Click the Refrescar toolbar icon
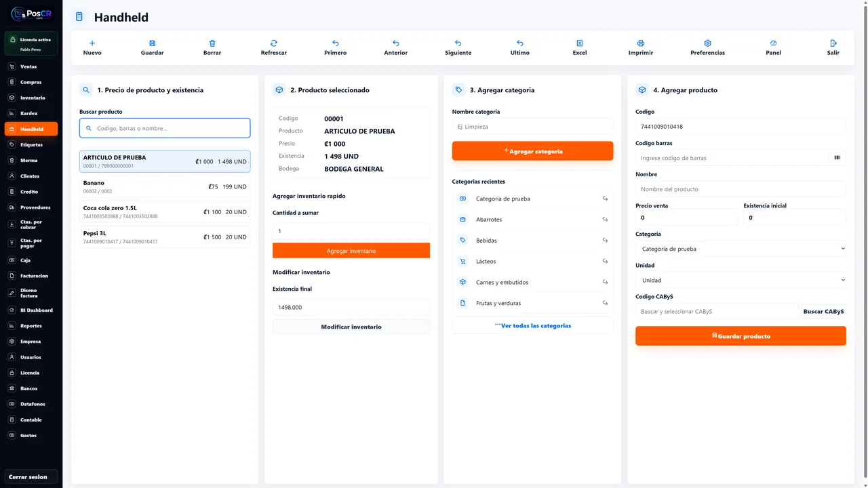This screenshot has height=488, width=868. point(274,43)
